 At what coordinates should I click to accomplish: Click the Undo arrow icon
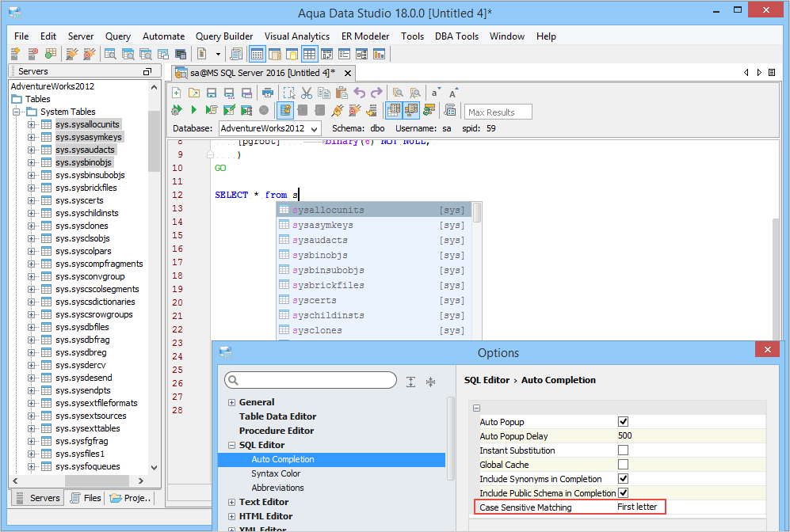(359, 93)
